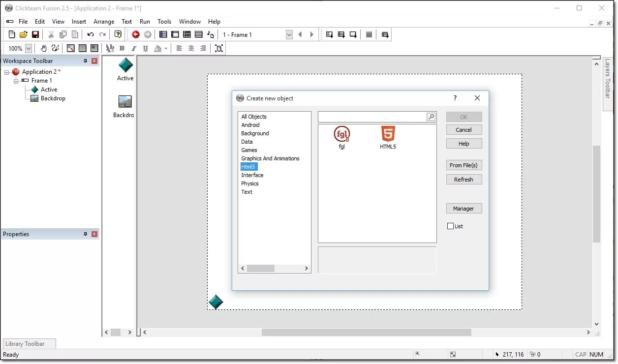Click the From File(s) button
Image resolution: width=618 pixels, height=364 pixels.
[x=464, y=165]
